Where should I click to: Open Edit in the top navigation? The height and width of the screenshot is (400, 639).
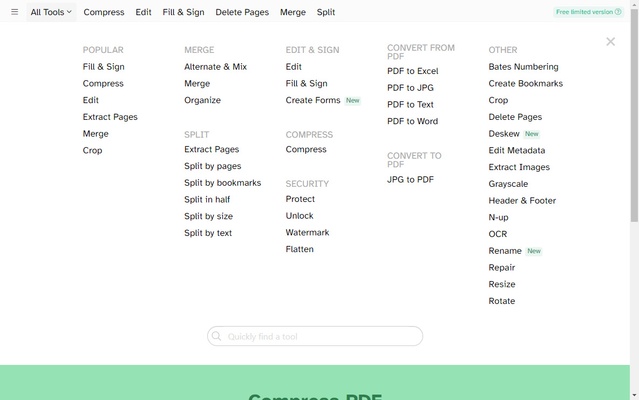pyautogui.click(x=143, y=12)
